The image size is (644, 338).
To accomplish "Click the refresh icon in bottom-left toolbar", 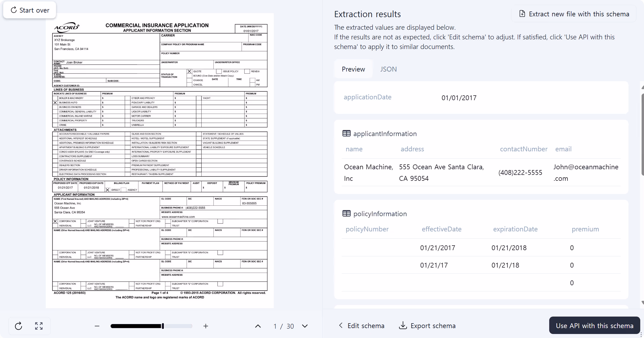I will (x=18, y=326).
